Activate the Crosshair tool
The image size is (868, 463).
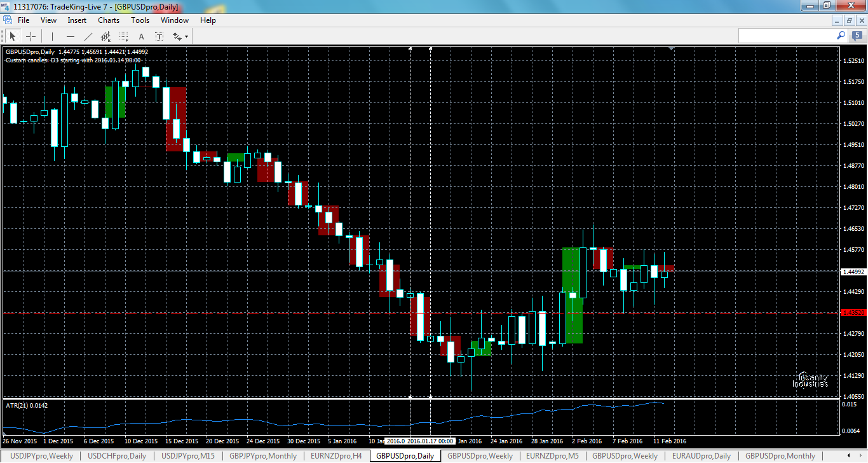[31, 36]
